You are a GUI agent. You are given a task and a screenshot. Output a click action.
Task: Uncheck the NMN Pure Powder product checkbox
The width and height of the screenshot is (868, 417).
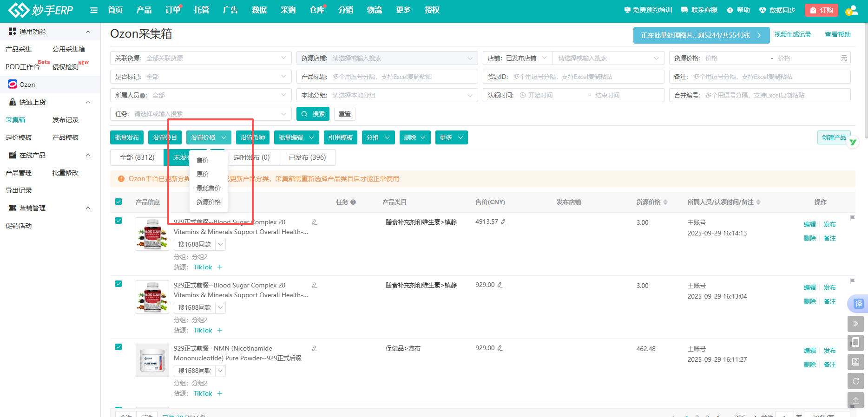[x=118, y=347]
